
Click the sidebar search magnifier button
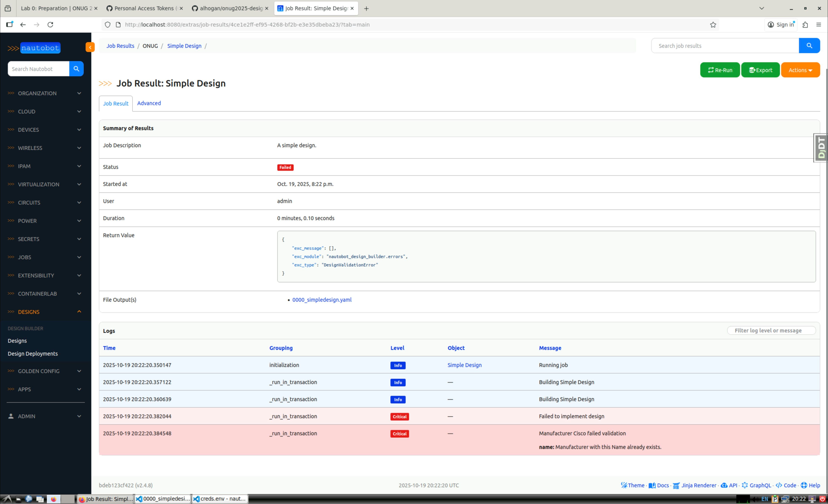point(76,69)
